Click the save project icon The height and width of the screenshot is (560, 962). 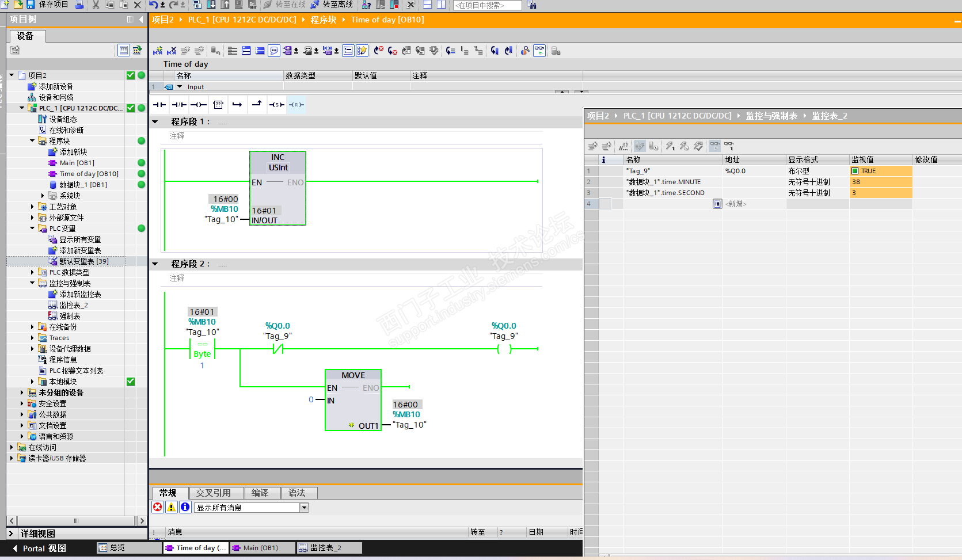31,5
